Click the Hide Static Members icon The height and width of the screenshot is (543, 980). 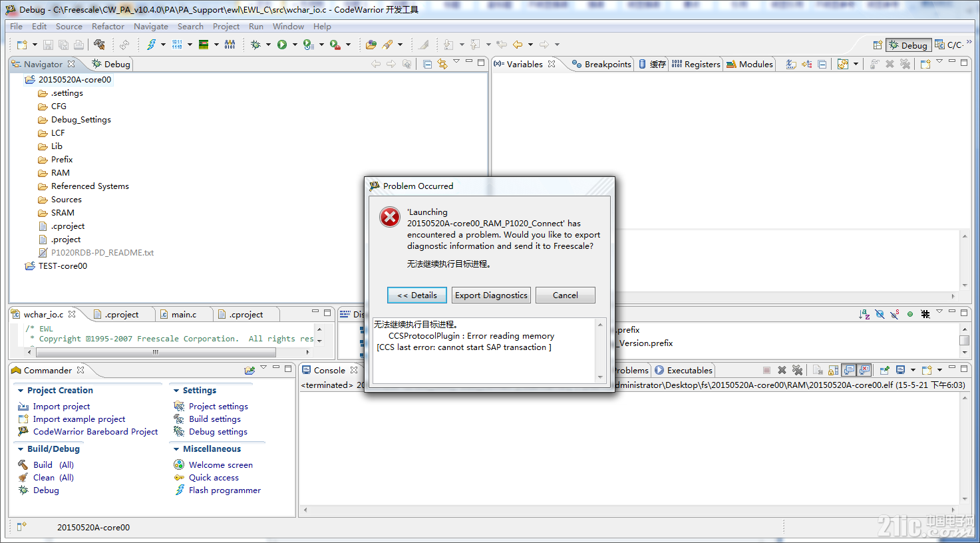coord(895,313)
